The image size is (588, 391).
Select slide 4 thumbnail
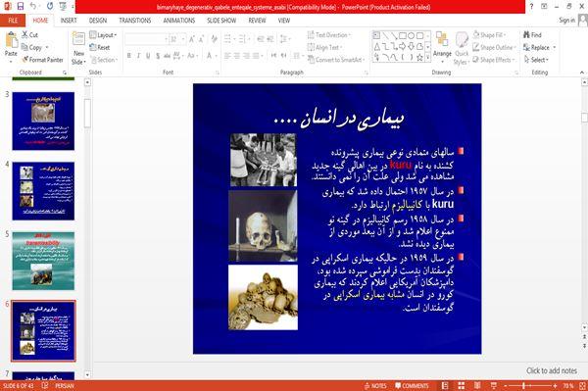43,191
